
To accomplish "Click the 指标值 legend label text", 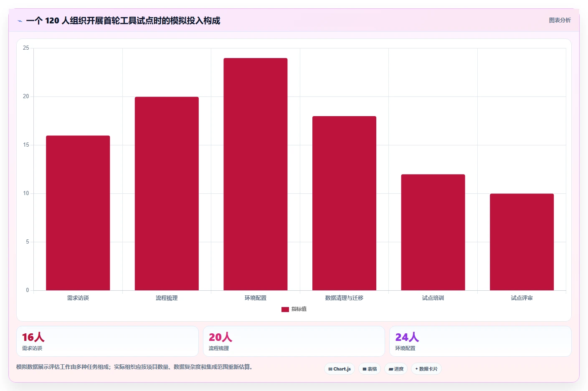I will [299, 309].
